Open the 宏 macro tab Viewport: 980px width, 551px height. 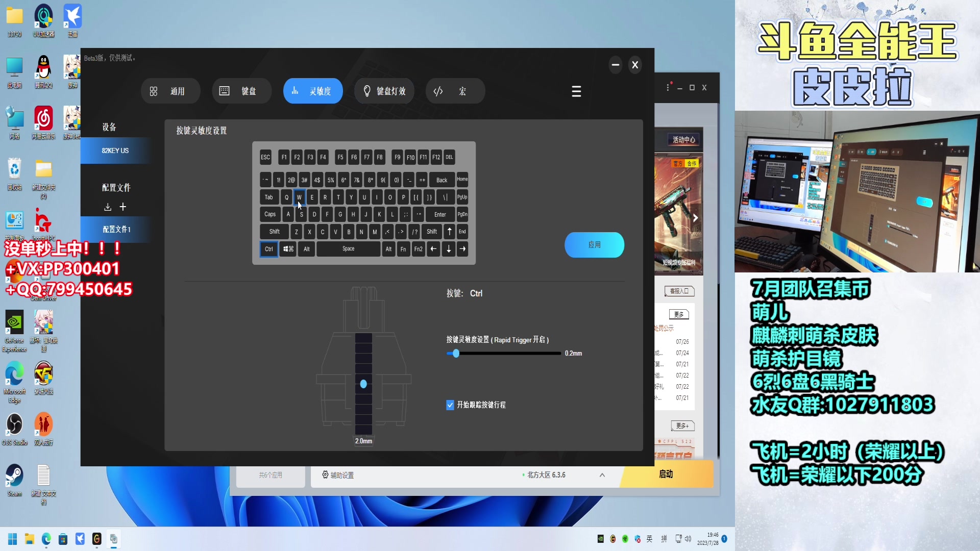[455, 91]
